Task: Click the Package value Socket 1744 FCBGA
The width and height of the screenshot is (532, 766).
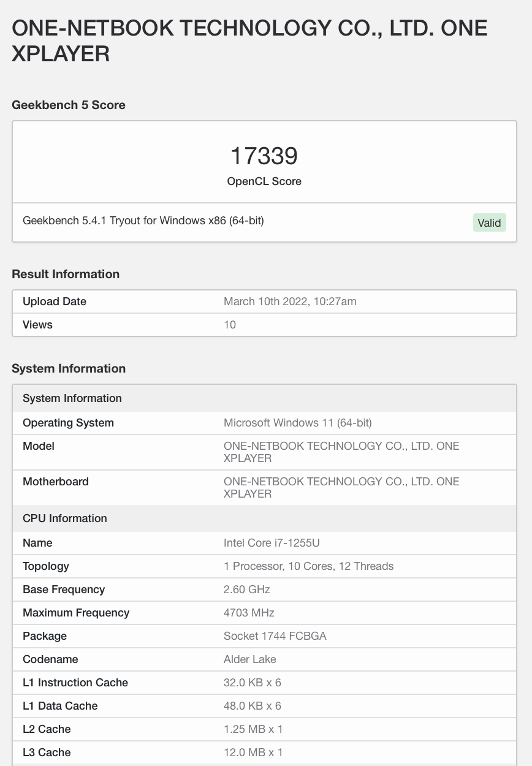Action: point(275,636)
